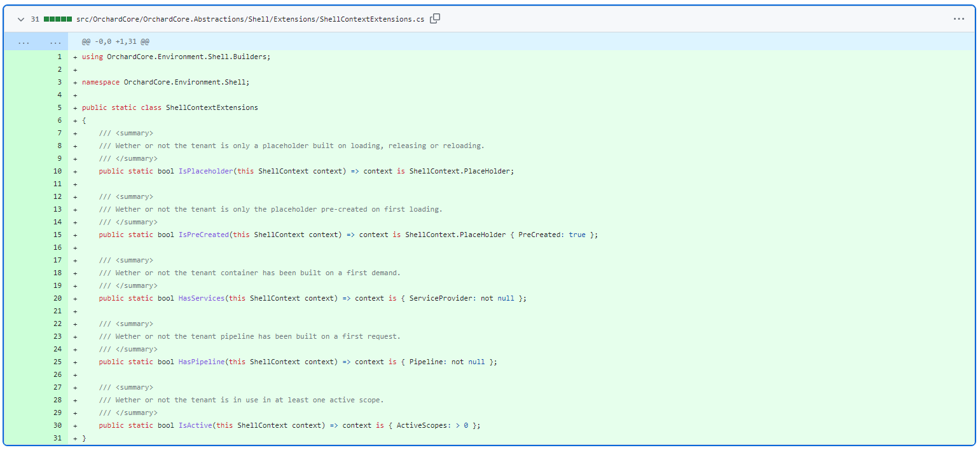This screenshot has height=450, width=980.
Task: Click the 'ServiceProvider: not null' pattern text
Action: [x=462, y=298]
